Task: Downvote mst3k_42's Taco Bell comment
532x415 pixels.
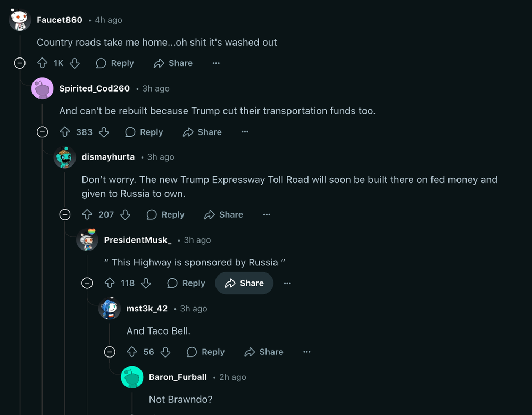Action: tap(165, 352)
